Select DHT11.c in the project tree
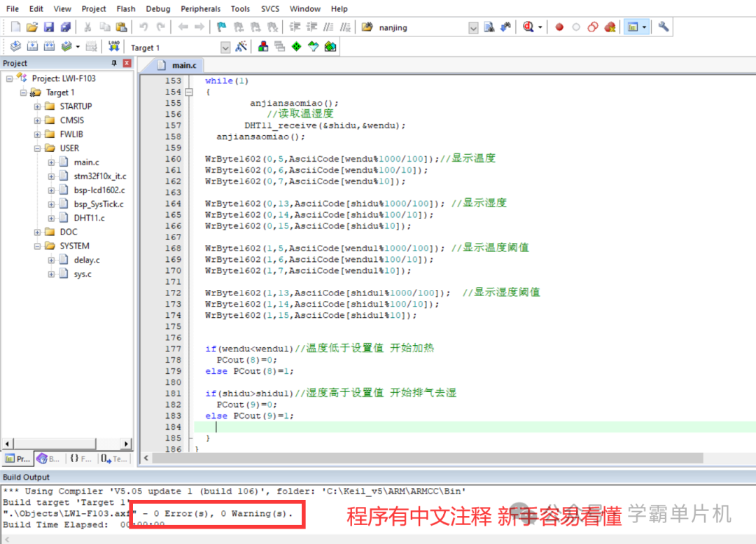Image resolution: width=756 pixels, height=544 pixels. (x=89, y=218)
